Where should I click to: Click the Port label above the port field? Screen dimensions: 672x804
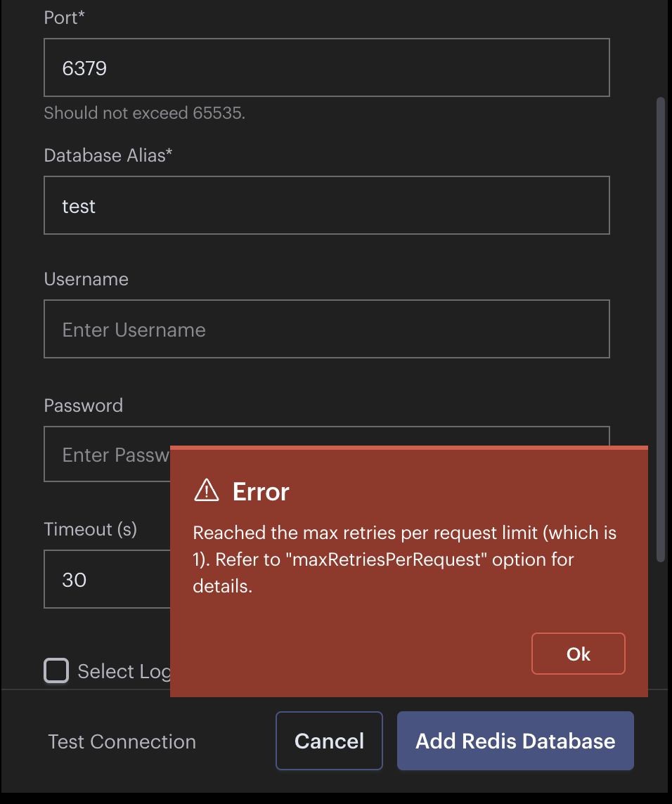(64, 18)
